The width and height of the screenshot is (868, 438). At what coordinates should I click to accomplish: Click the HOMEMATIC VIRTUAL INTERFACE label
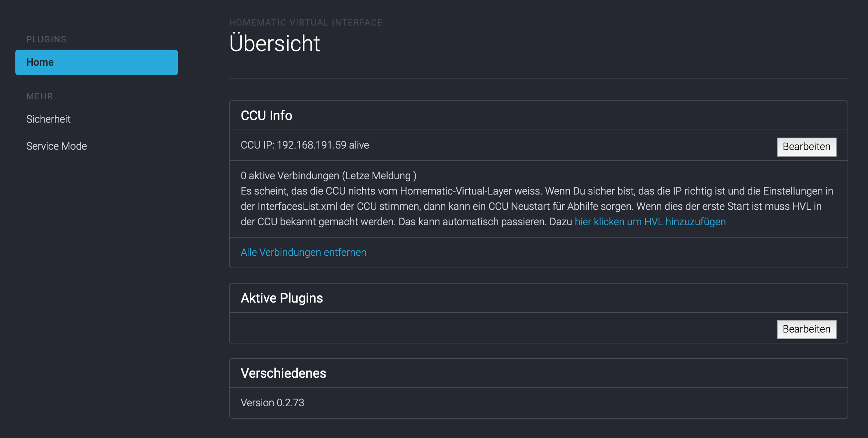pyautogui.click(x=306, y=22)
